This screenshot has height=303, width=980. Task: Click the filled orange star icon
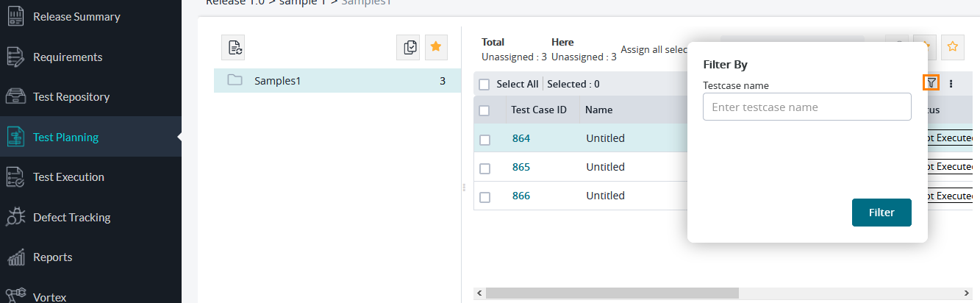point(436,47)
